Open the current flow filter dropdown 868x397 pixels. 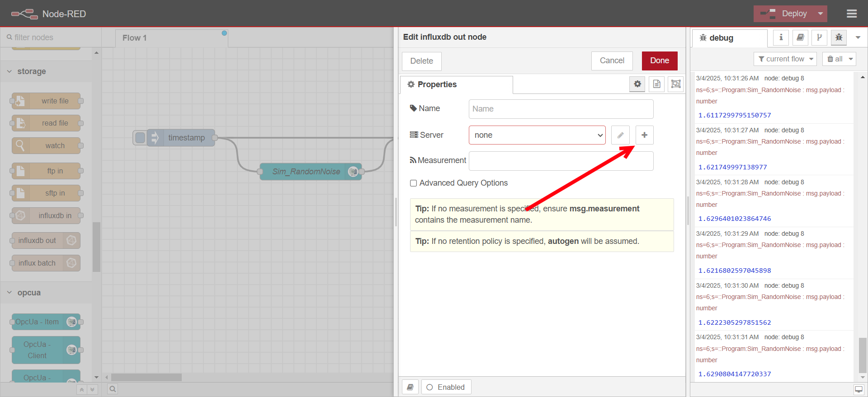coord(785,59)
